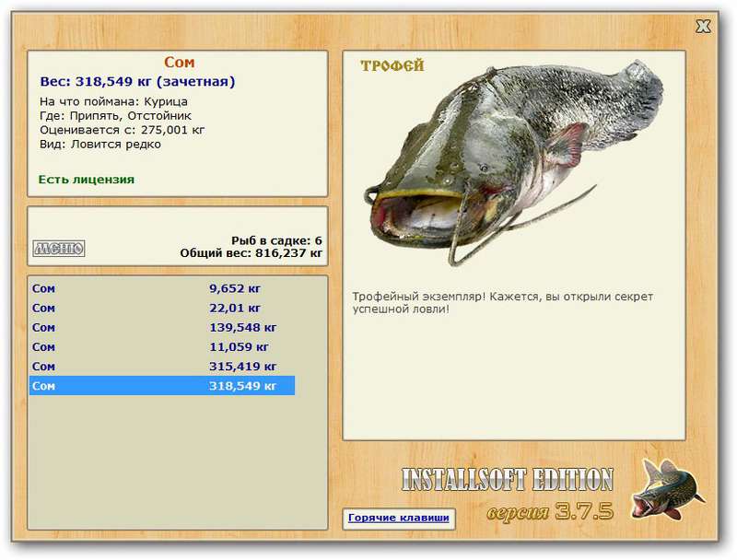Open the Горячие клавиши link
The width and height of the screenshot is (737, 560).
tap(398, 518)
